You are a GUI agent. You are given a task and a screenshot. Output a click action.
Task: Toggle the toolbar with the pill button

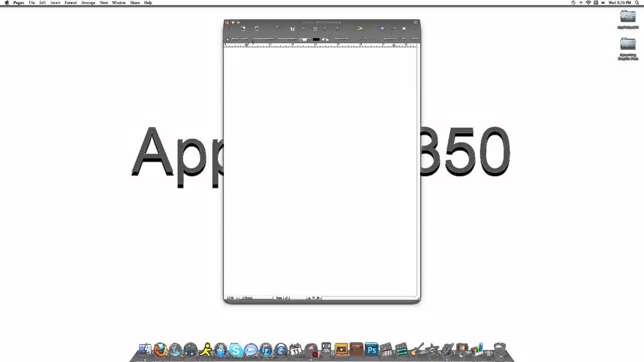click(x=416, y=22)
